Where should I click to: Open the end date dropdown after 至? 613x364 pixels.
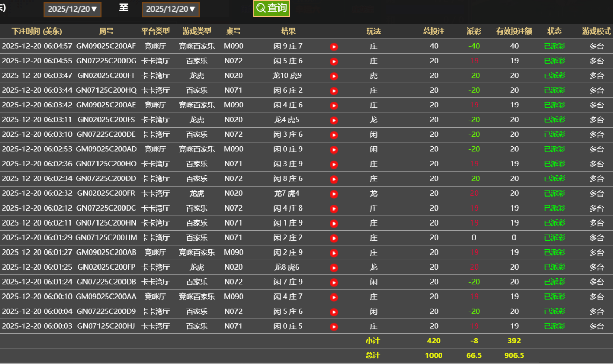click(x=170, y=9)
